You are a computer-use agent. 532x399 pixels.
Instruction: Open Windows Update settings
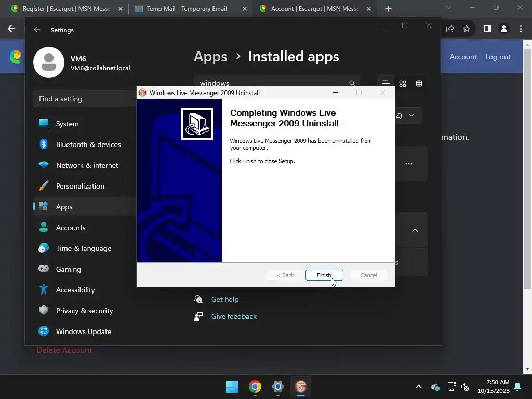coord(85,331)
